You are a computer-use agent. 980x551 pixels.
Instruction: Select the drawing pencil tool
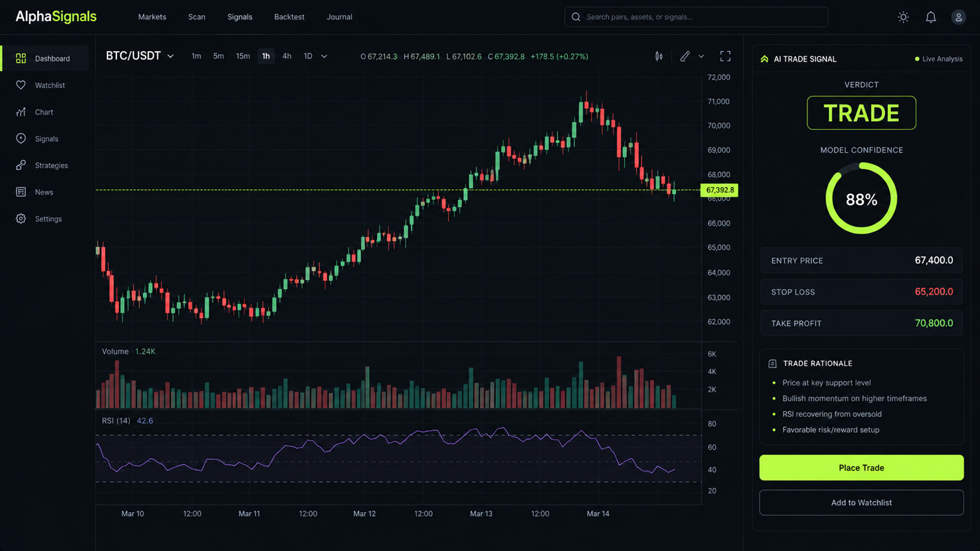685,57
